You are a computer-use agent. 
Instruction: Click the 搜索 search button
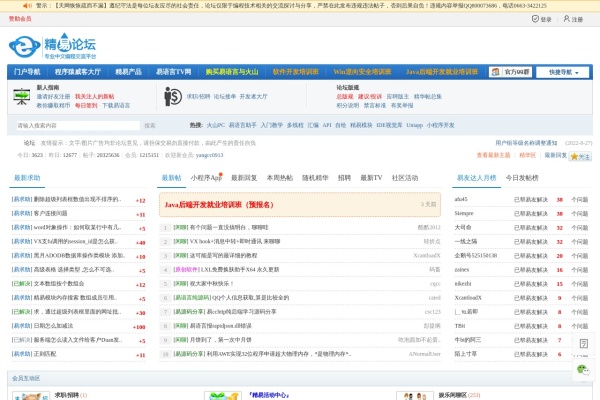tap(150, 126)
